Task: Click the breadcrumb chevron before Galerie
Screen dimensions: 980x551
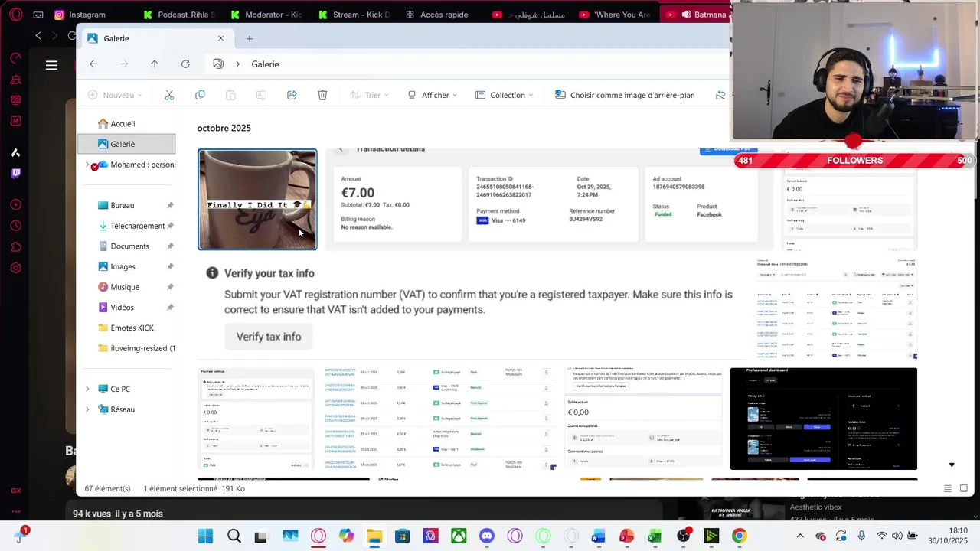Action: (x=238, y=64)
